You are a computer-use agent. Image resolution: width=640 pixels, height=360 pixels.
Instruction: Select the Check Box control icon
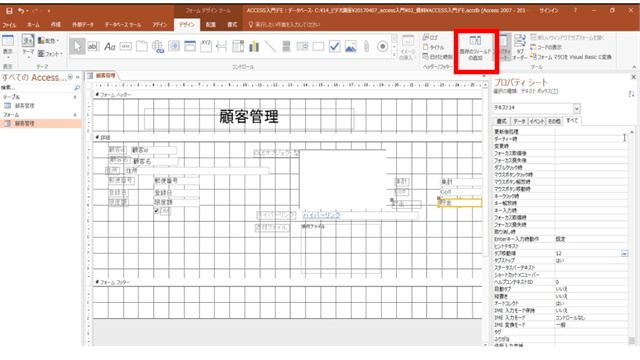coord(334,47)
